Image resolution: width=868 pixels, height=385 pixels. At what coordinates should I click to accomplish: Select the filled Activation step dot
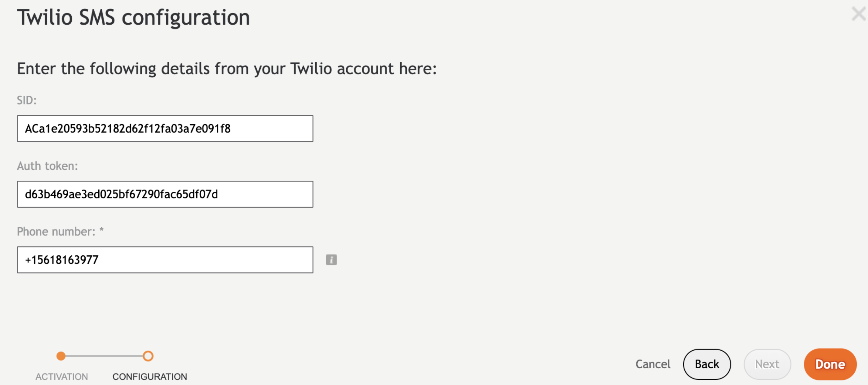61,356
